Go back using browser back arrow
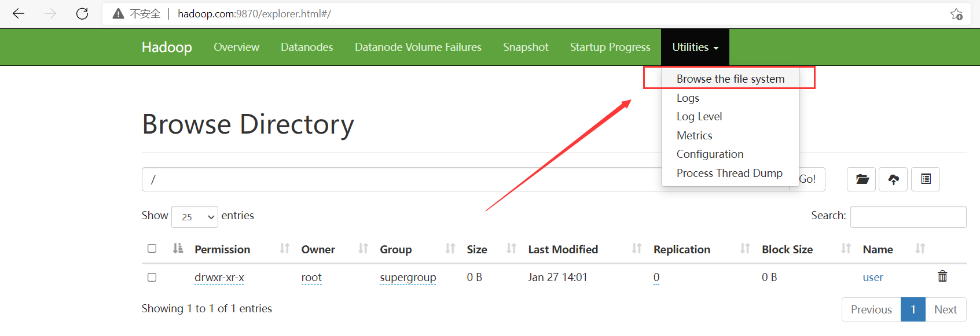The image size is (980, 336). [19, 14]
